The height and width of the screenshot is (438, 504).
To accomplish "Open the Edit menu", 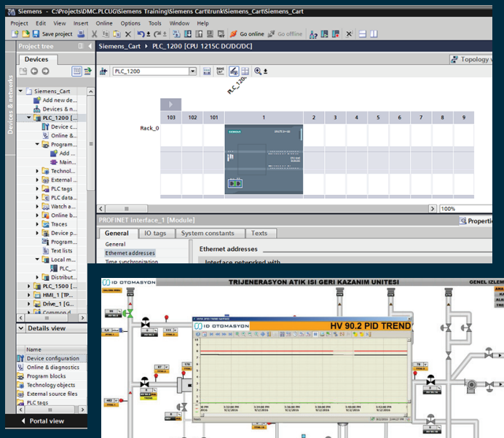I will 41,23.
